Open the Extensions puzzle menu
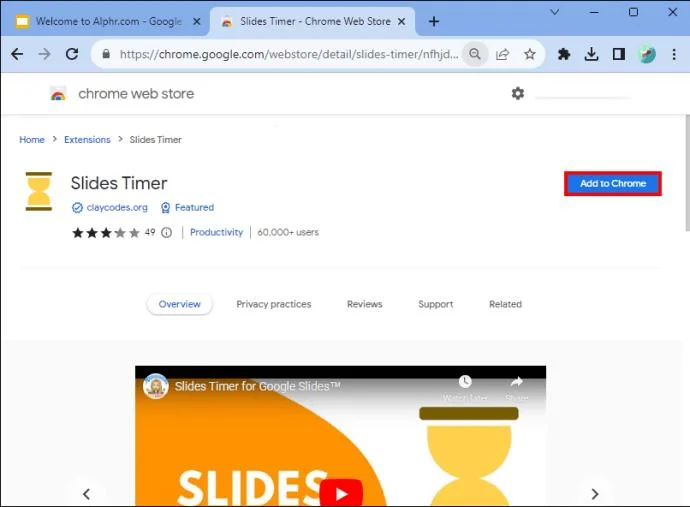 pyautogui.click(x=564, y=54)
